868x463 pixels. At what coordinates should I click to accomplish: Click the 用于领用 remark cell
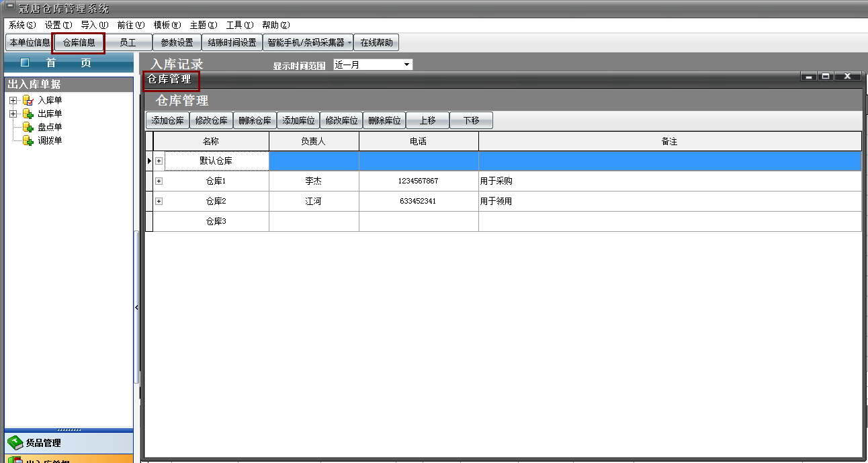tap(670, 202)
